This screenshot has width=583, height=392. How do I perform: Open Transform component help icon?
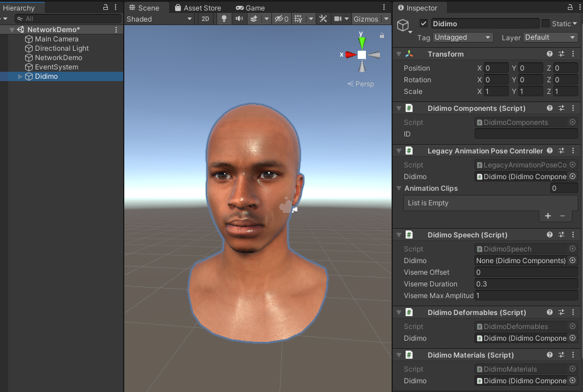pos(549,54)
